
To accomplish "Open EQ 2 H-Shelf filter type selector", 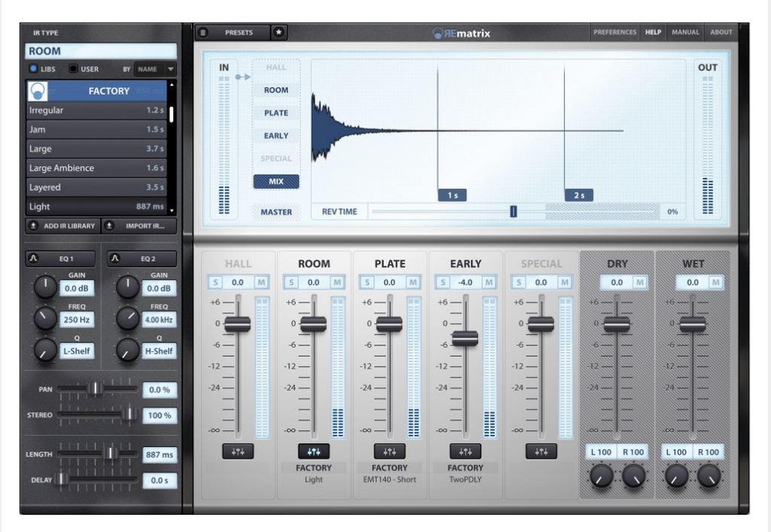I will point(159,351).
